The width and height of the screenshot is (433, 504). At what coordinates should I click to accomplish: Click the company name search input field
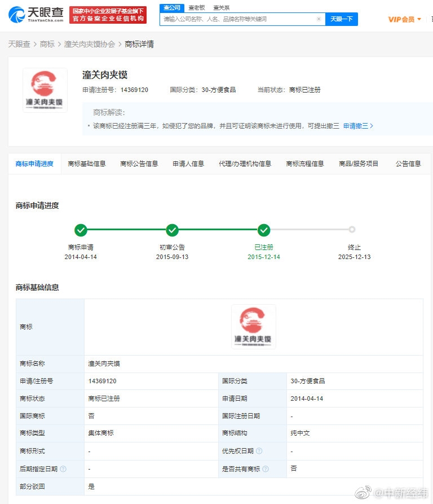pyautogui.click(x=237, y=19)
